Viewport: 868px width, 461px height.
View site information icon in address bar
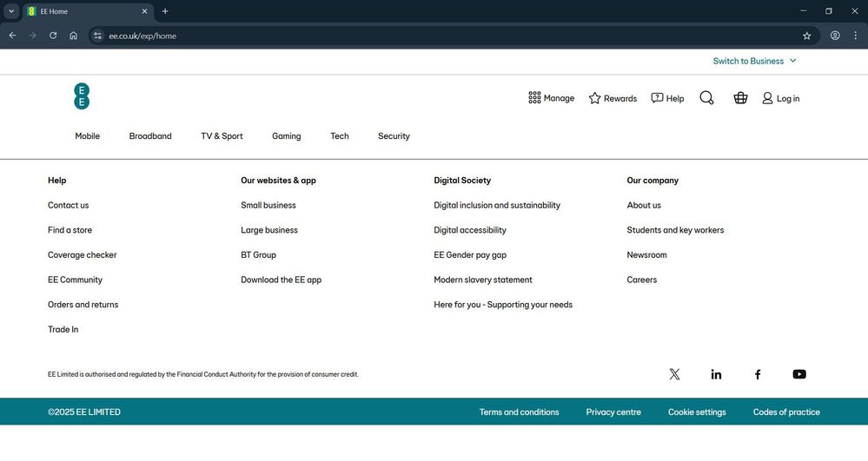pyautogui.click(x=97, y=36)
